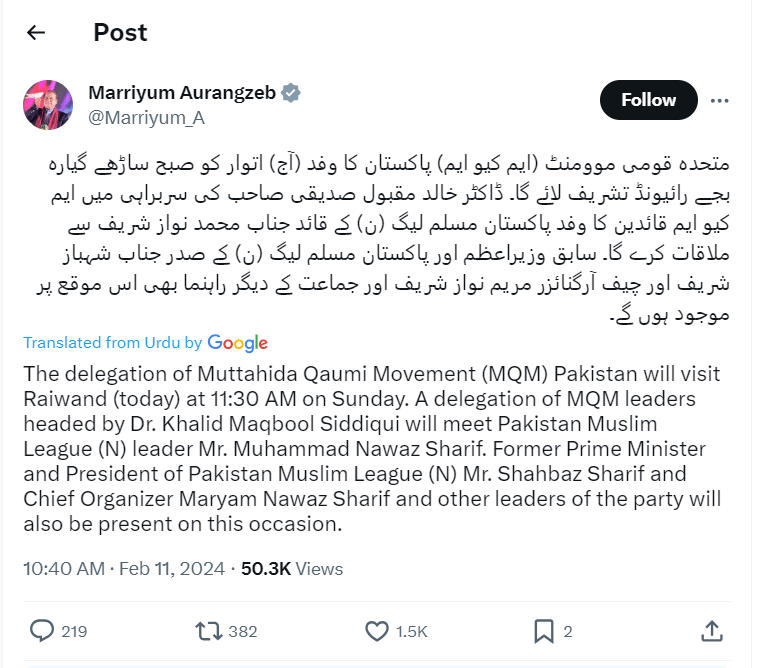This screenshot has height=668, width=758.
Task: Share the post via share icon
Action: point(711,631)
